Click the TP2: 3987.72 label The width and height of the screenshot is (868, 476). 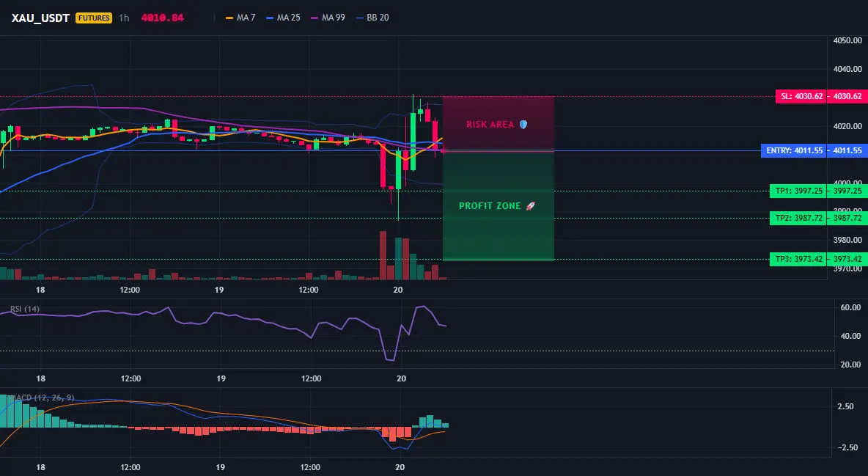point(798,219)
